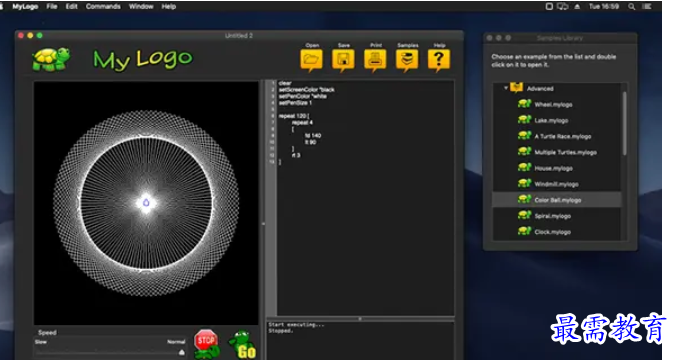Select Wheel.mylogo sample
Viewport: 675px width, 360px height.
click(x=553, y=105)
